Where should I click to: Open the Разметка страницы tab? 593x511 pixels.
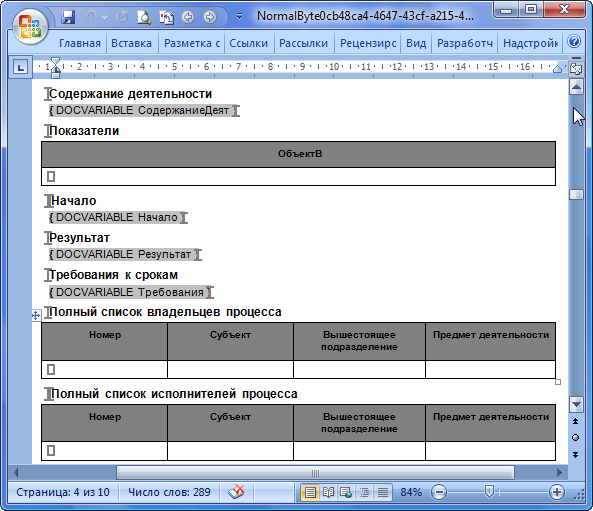[192, 43]
